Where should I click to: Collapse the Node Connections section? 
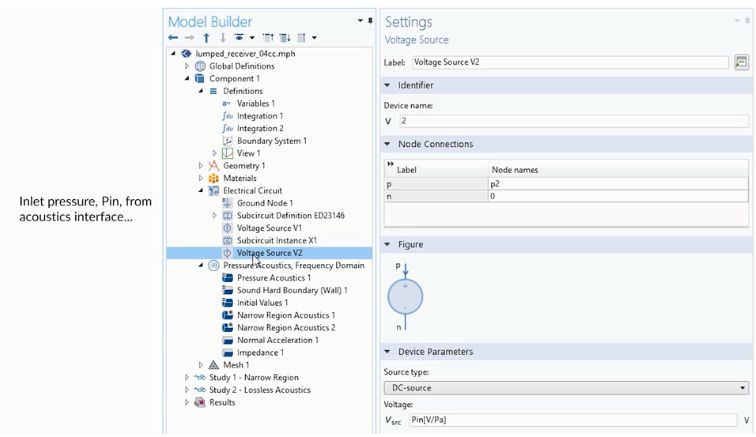click(x=387, y=144)
